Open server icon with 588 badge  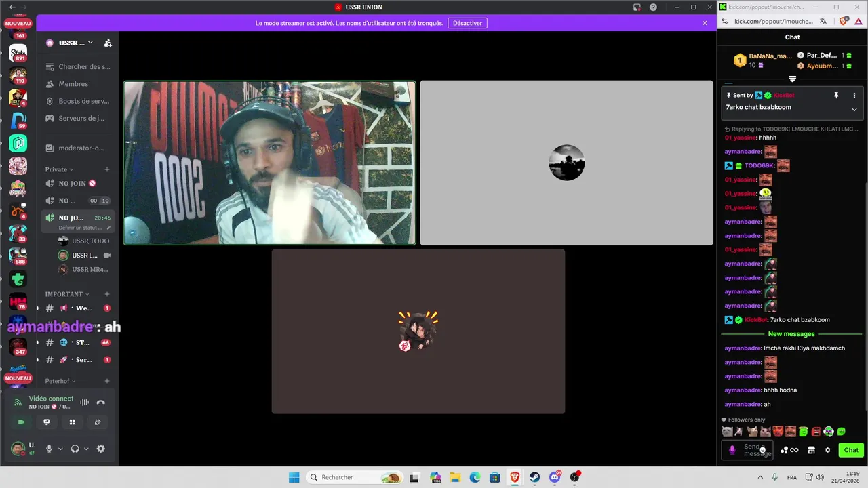[18, 256]
